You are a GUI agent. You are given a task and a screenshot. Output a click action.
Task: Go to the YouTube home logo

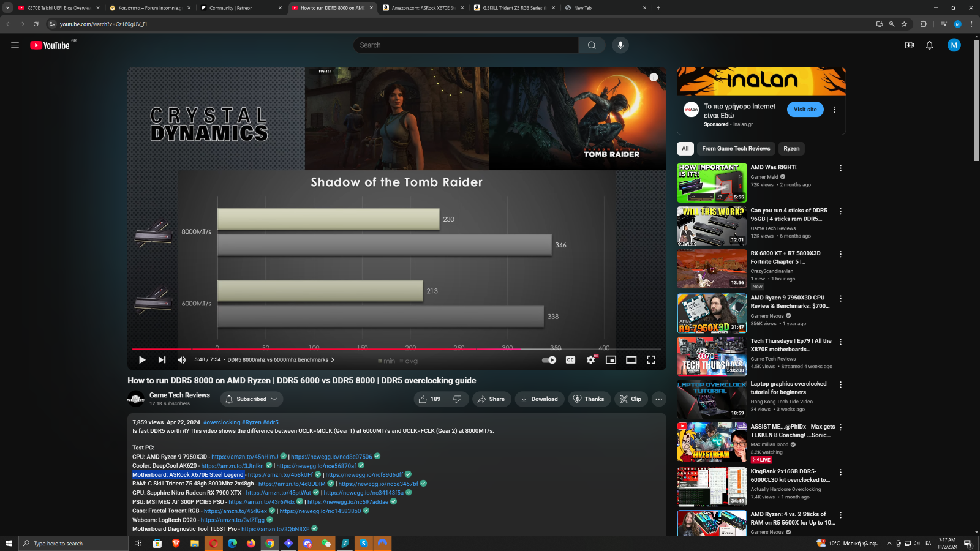click(50, 45)
